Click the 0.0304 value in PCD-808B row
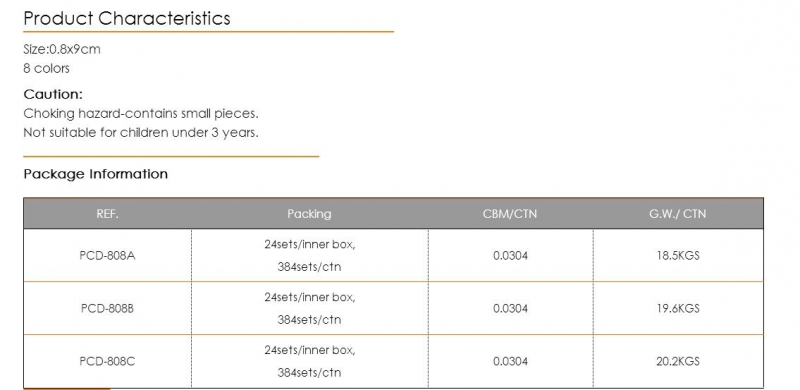Viewport: 800px width, 390px height. 510,308
